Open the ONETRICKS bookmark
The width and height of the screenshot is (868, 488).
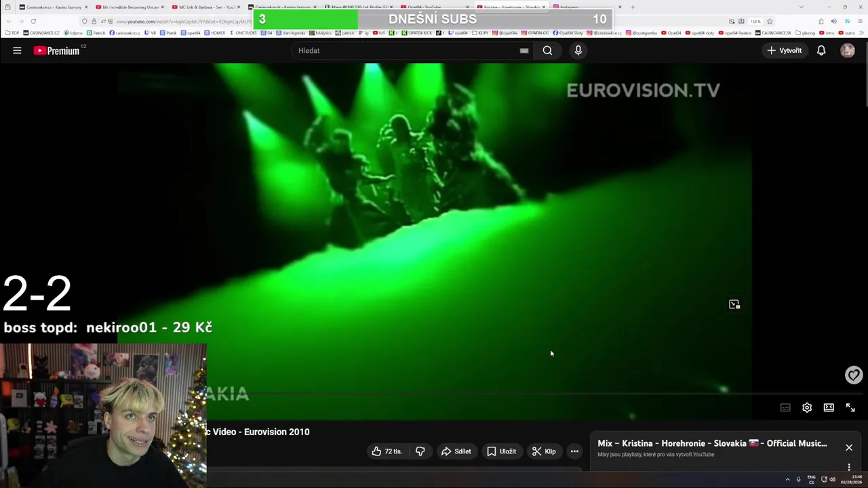243,33
